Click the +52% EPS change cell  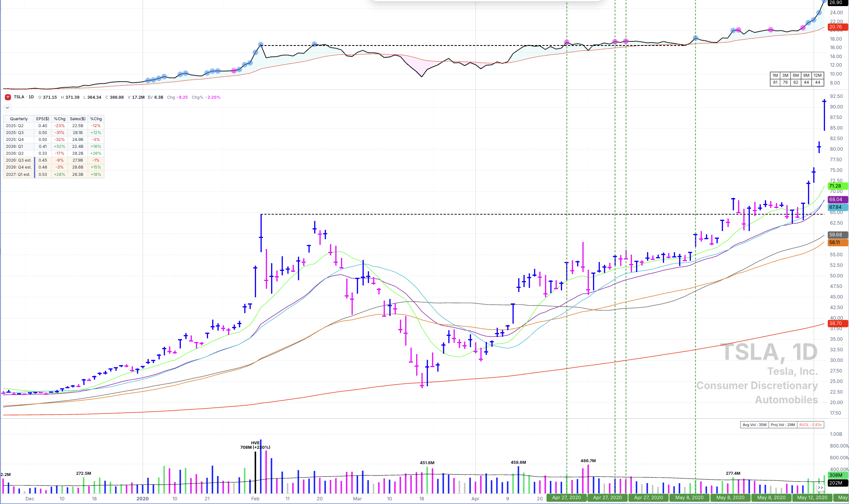click(59, 147)
